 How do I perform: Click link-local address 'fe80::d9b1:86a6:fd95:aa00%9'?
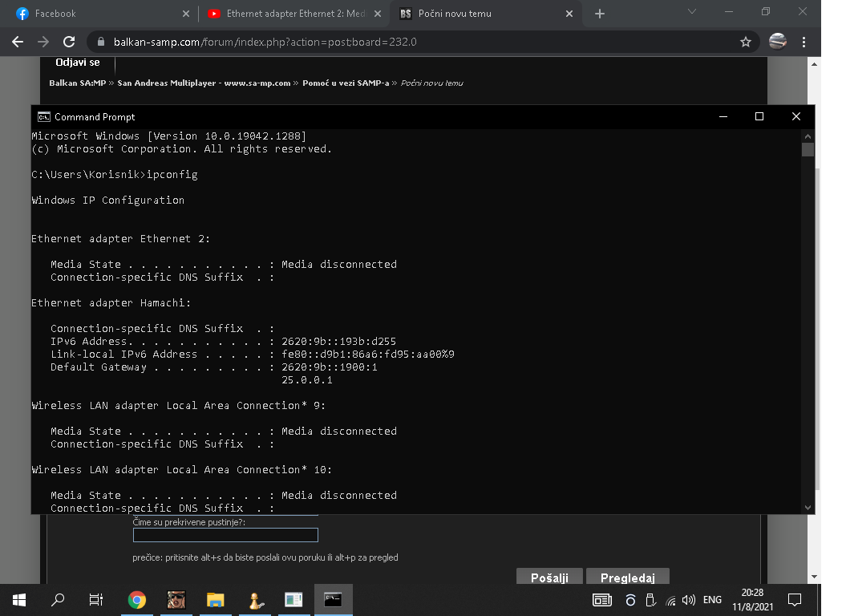tap(368, 355)
